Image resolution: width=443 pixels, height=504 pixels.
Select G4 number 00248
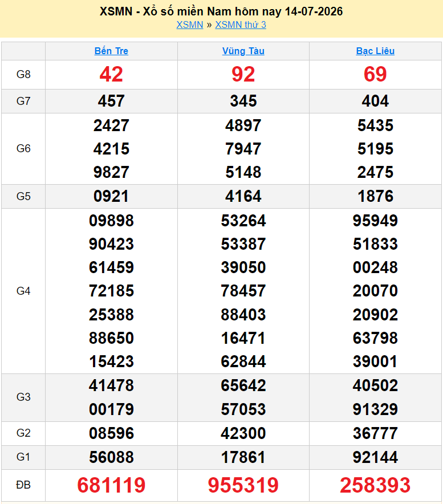375,268
